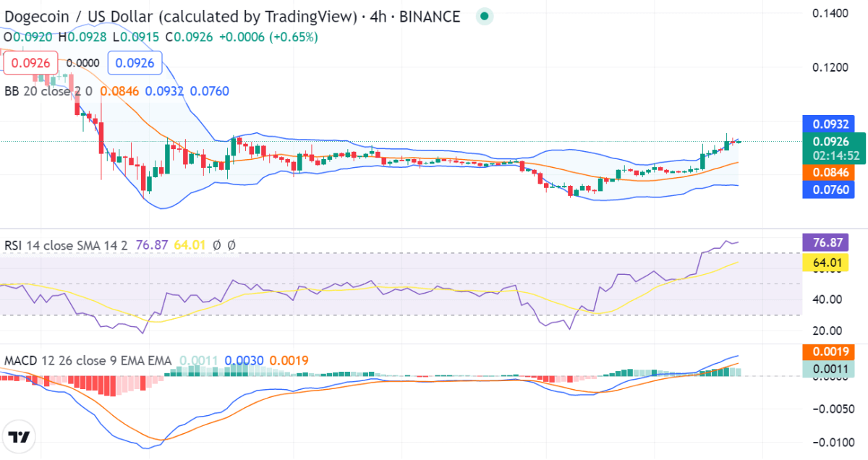Click the green market status dot icon
868x460 pixels.
pyautogui.click(x=485, y=16)
